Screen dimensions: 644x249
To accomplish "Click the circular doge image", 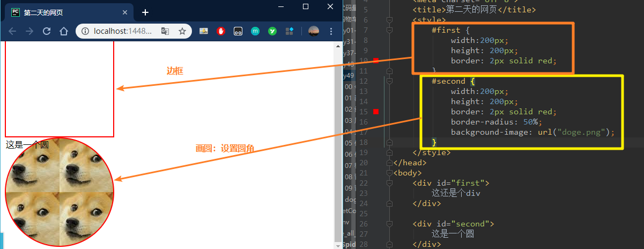I will 60,192.
